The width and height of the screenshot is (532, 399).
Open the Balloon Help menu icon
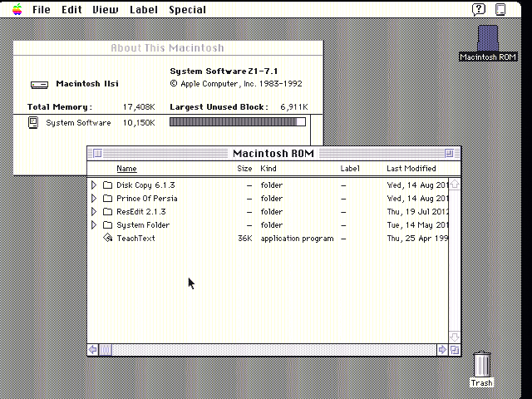click(x=479, y=9)
